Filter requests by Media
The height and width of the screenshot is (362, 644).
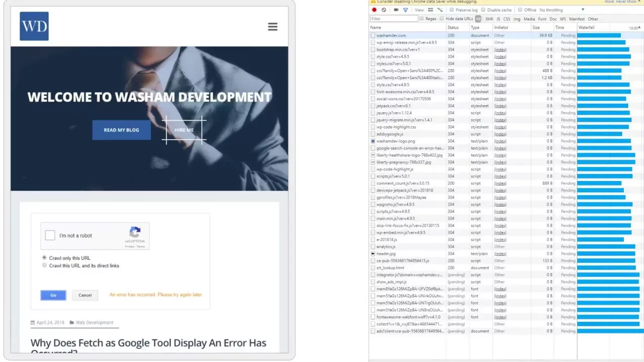coord(529,19)
